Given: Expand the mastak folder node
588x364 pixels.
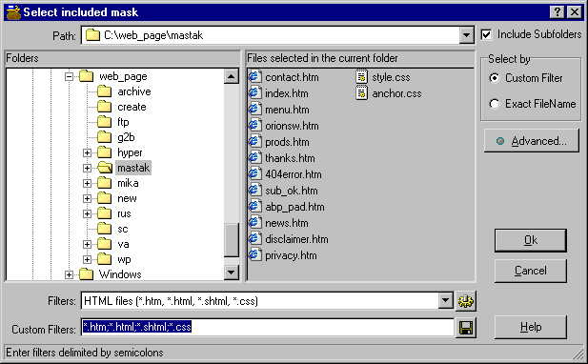Looking at the screenshot, I should click(x=87, y=168).
